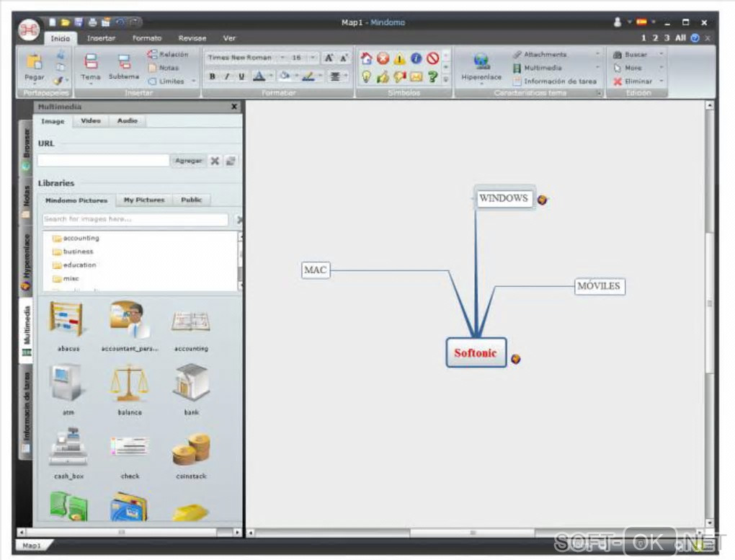Add a Relación between topics
The height and width of the screenshot is (560, 735).
pos(168,54)
